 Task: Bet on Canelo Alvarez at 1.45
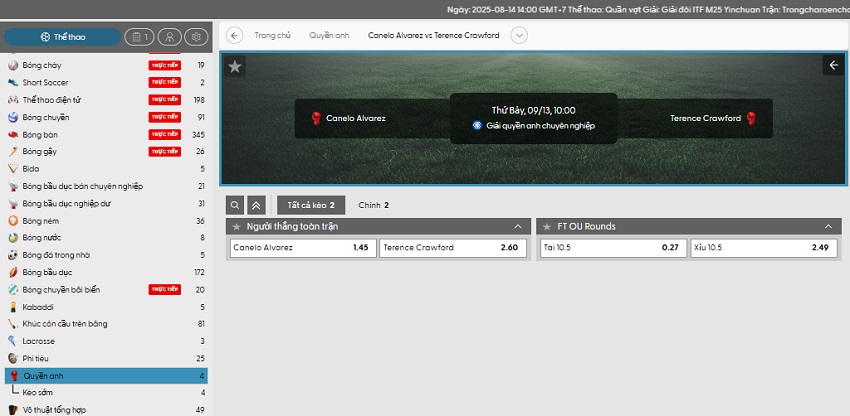303,248
